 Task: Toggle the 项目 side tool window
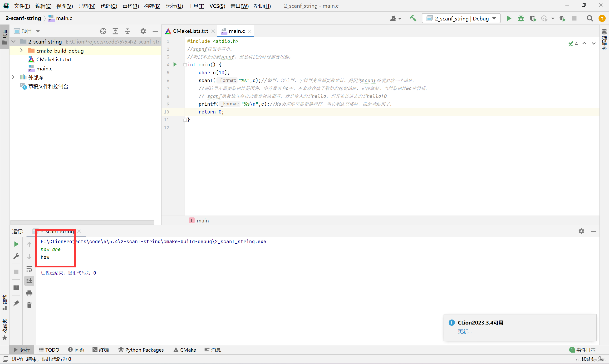pos(5,37)
